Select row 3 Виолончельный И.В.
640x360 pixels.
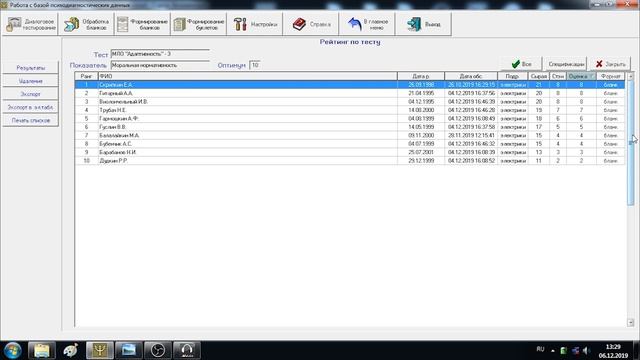[350, 102]
